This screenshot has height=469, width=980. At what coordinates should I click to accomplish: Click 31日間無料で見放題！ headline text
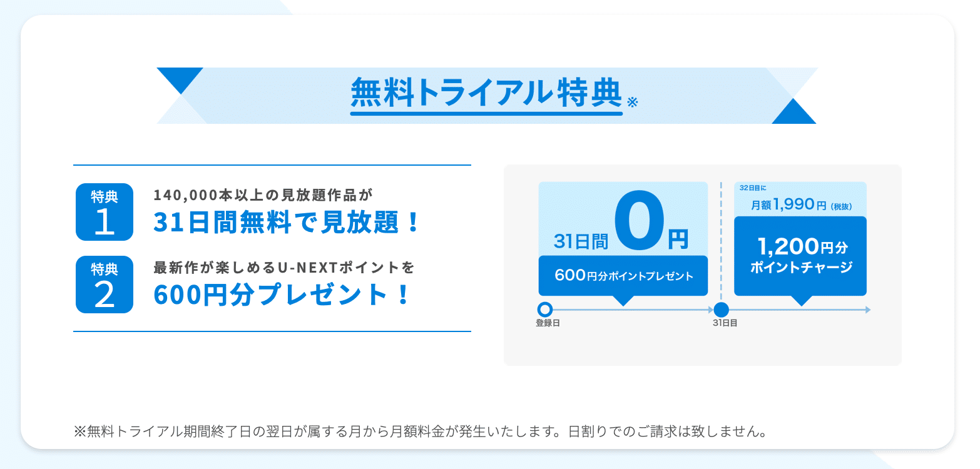point(287,223)
